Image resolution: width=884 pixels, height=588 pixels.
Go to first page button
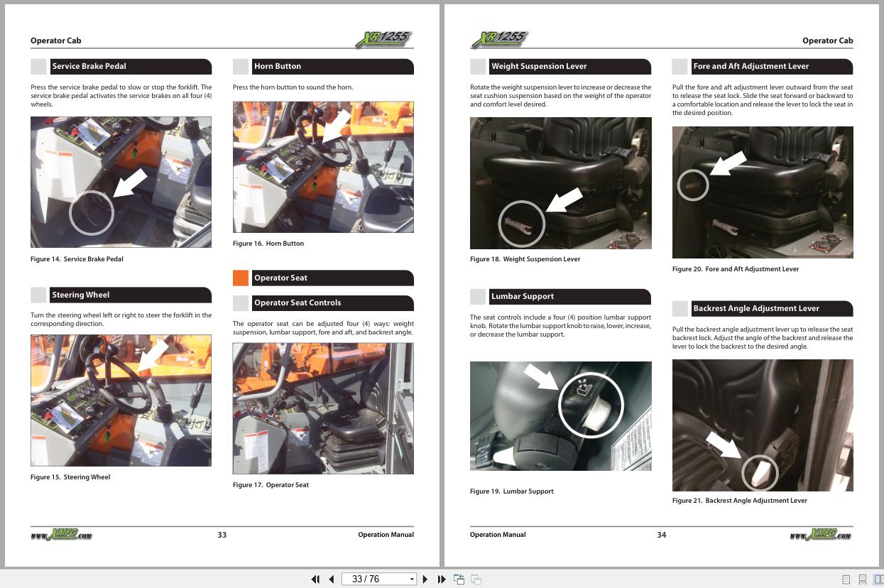315,579
